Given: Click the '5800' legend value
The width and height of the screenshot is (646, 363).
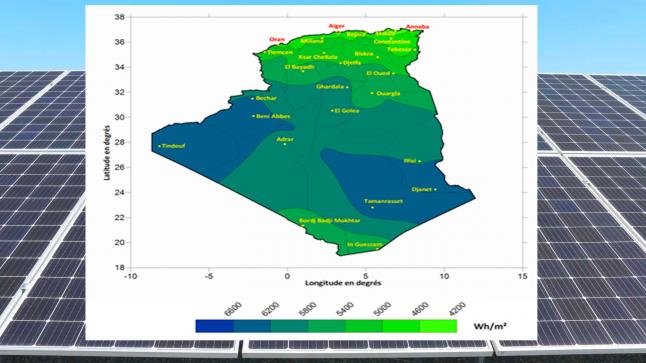Looking at the screenshot, I should click(308, 309).
